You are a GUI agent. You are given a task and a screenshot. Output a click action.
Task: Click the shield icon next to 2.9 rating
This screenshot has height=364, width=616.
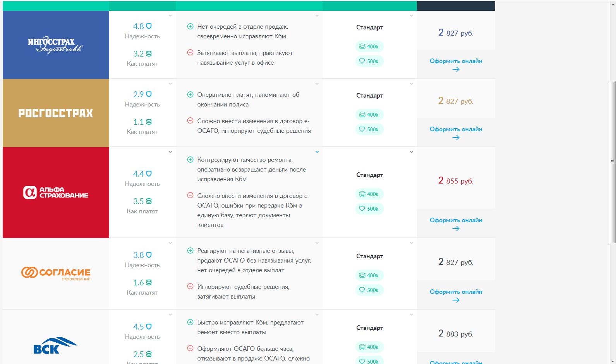(149, 94)
